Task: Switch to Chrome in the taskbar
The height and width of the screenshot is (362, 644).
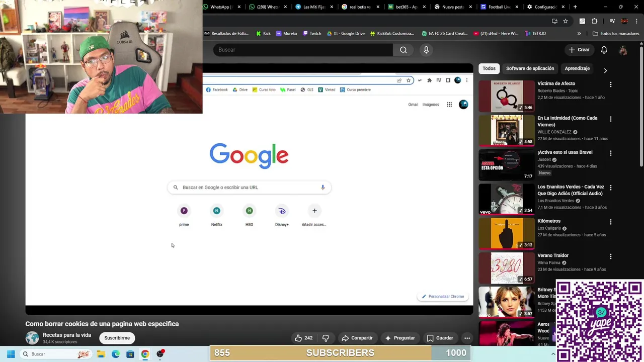Action: pyautogui.click(x=145, y=354)
